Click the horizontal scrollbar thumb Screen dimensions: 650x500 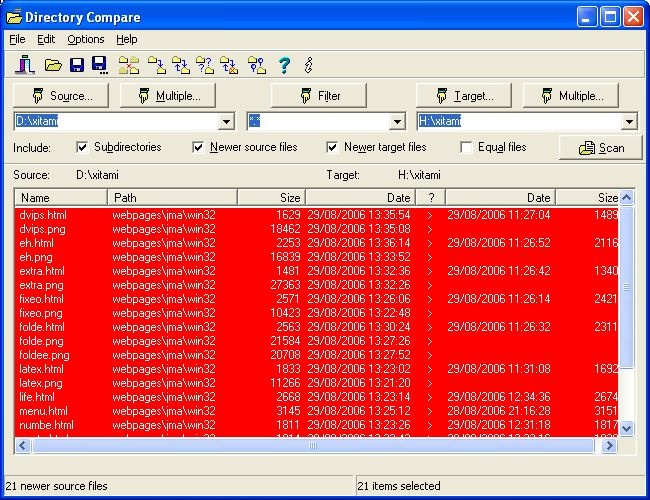(313, 446)
